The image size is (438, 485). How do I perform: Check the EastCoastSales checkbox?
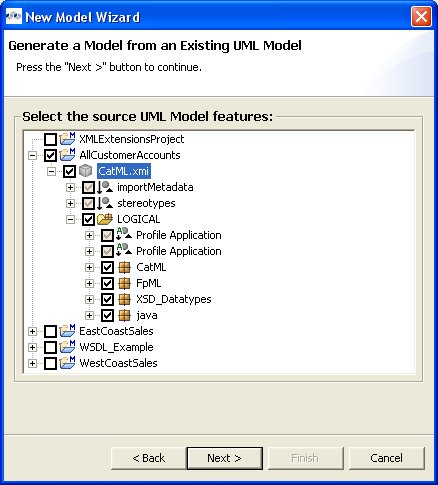pyautogui.click(x=50, y=331)
